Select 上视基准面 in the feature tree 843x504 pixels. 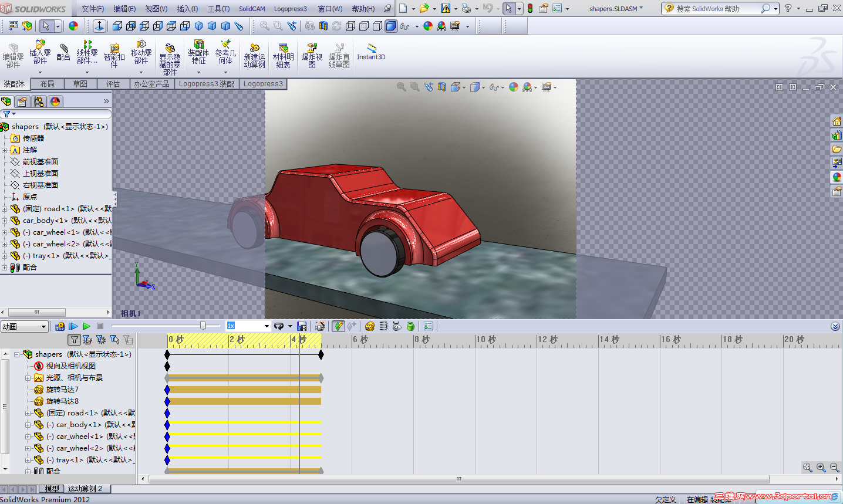tap(40, 174)
